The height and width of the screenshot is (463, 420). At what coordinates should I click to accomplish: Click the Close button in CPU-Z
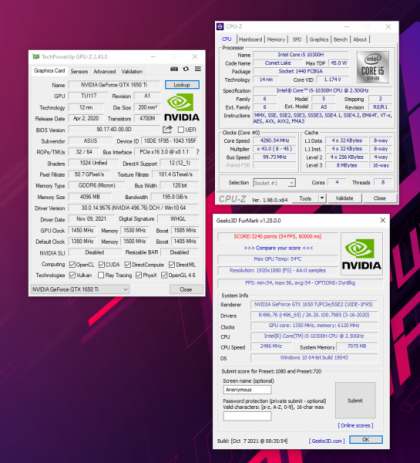point(380,198)
